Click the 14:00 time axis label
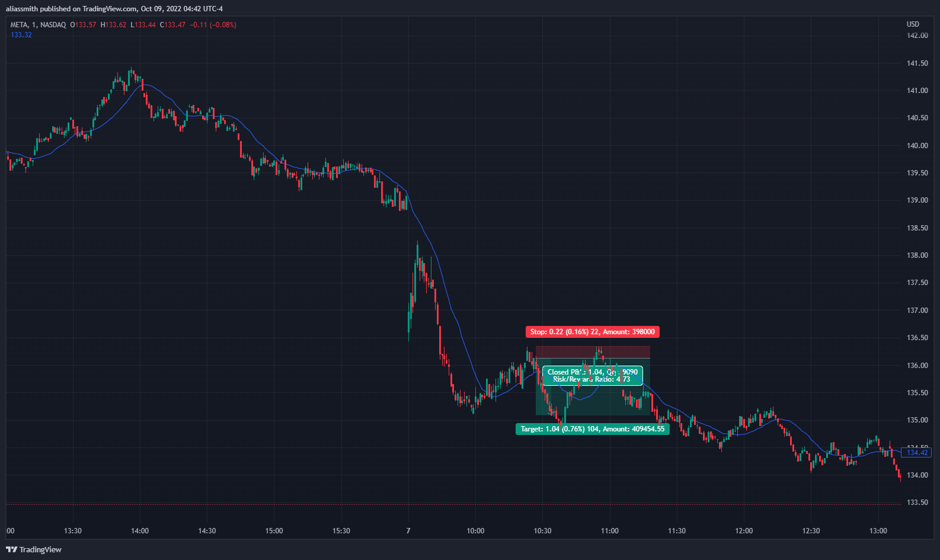Viewport: 940px width, 560px height. coord(140,531)
